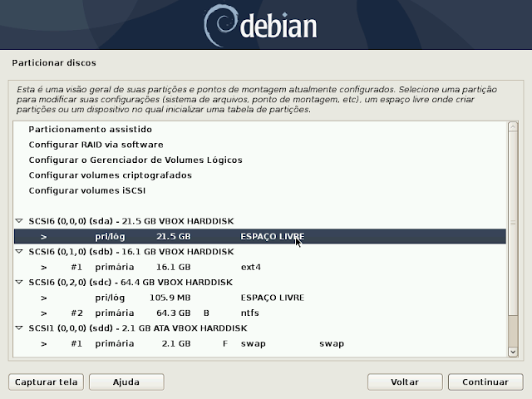Click the swap mount point text
Screen dimensions: 532x399
[x=332, y=343]
